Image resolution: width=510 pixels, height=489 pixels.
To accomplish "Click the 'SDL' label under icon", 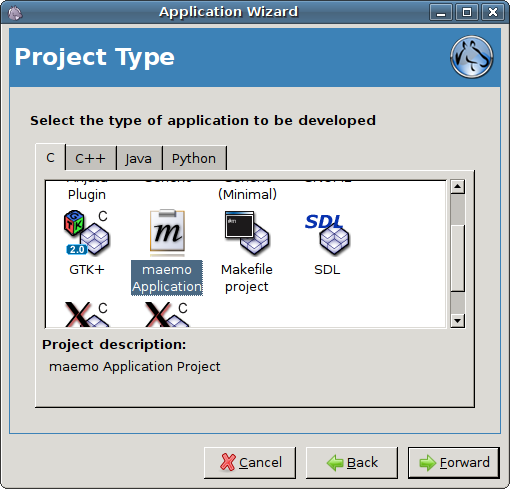I will (327, 269).
